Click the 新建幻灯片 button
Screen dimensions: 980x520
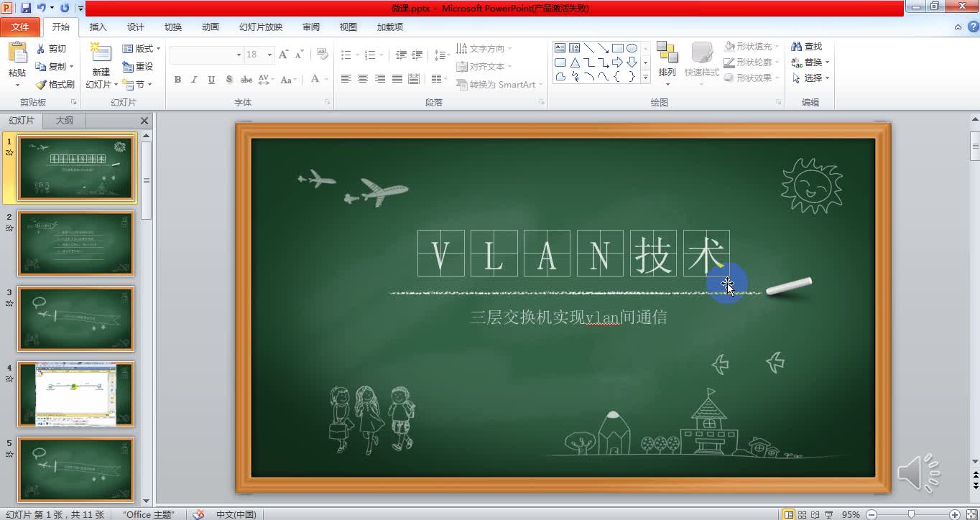[101, 63]
